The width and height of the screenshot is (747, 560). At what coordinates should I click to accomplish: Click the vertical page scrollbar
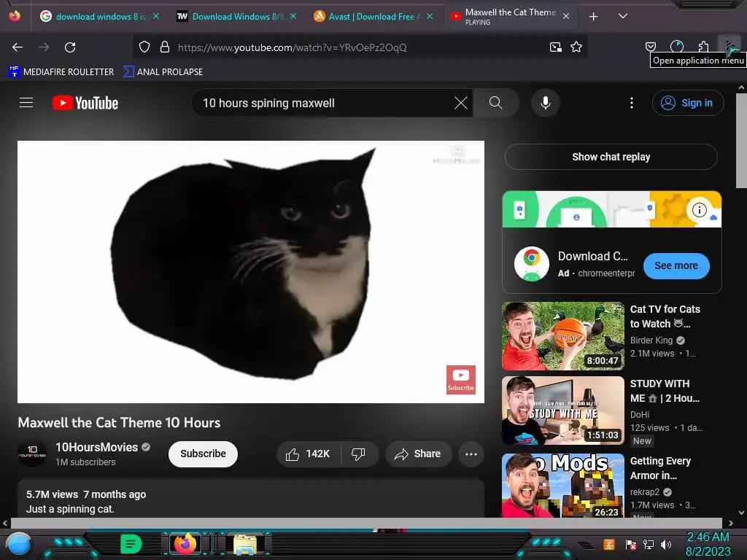click(741, 141)
